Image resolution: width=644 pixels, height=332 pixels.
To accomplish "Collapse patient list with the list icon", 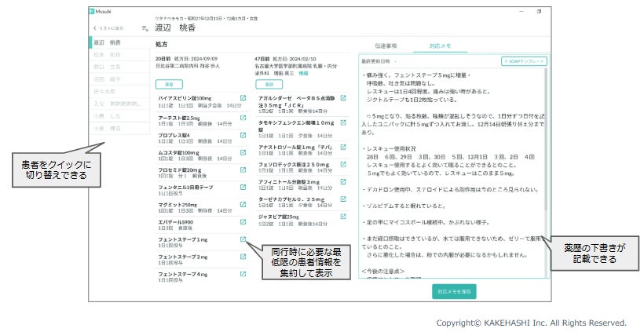I will coord(145,28).
